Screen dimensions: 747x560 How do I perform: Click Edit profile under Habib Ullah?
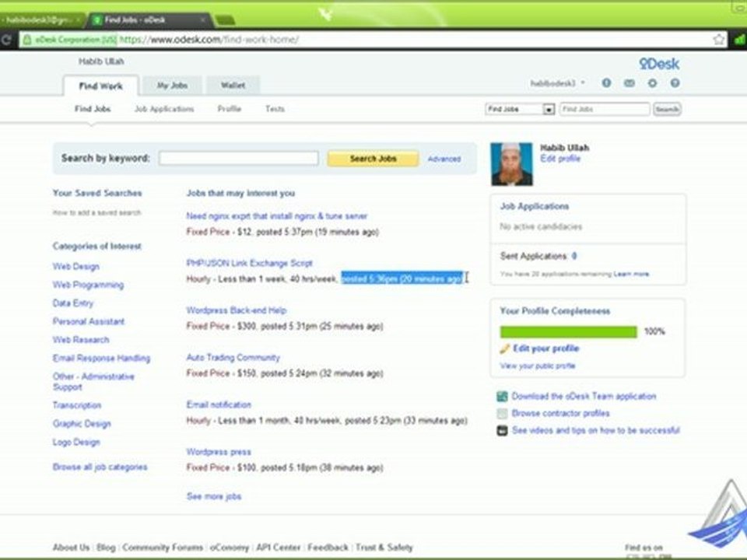pyautogui.click(x=560, y=159)
